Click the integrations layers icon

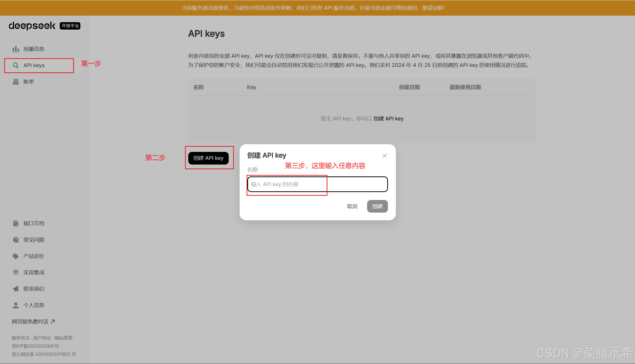(16, 273)
